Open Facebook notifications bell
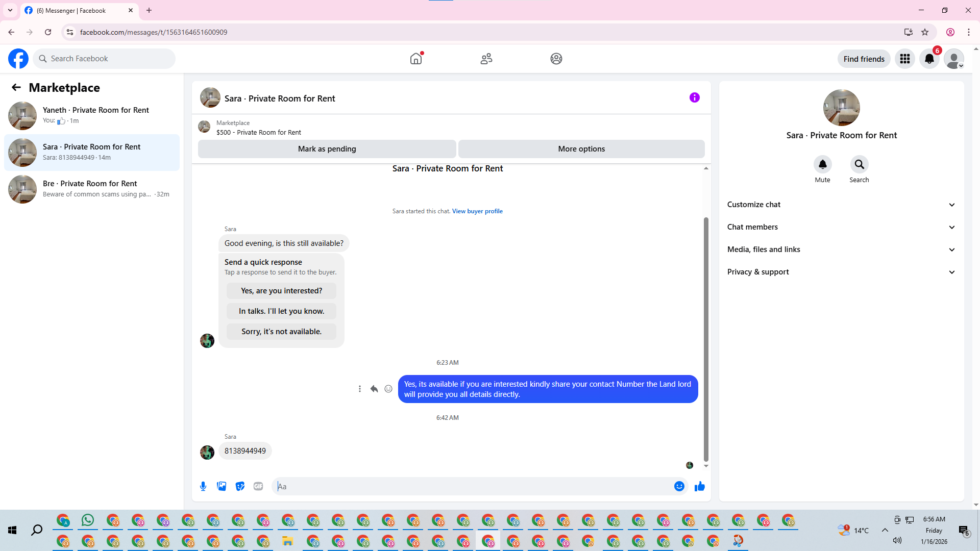The width and height of the screenshot is (980, 551). [x=929, y=59]
